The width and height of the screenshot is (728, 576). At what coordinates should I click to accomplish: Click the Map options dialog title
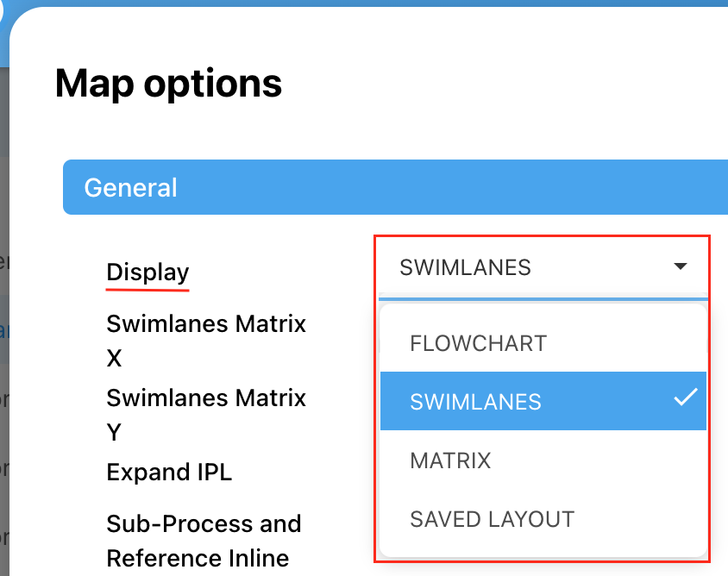coord(169,84)
